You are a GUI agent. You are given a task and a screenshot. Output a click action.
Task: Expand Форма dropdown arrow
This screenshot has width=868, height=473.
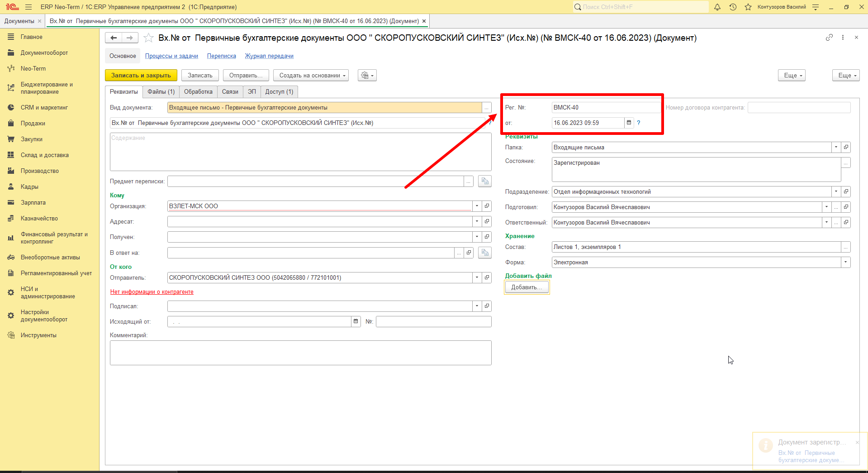click(x=845, y=262)
